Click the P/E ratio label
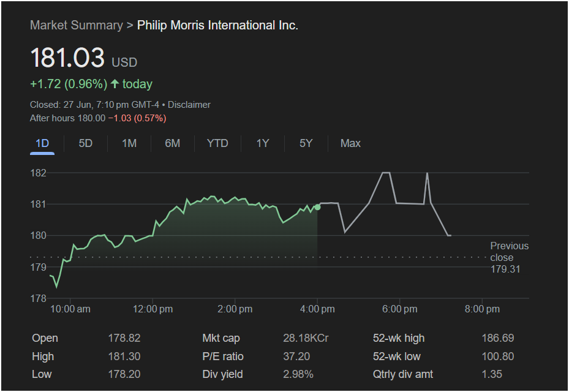Screen dimensions: 569x392 pos(223,356)
